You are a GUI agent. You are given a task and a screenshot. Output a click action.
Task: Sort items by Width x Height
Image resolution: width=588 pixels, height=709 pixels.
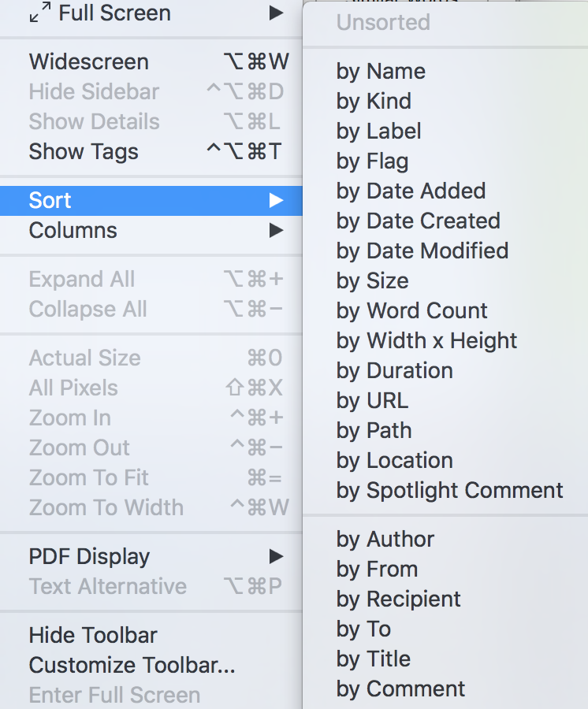click(445, 340)
